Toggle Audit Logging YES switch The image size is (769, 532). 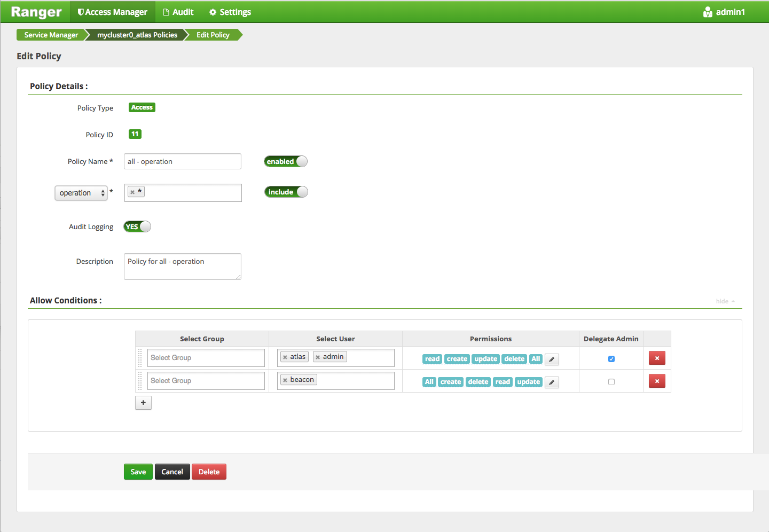pyautogui.click(x=137, y=226)
